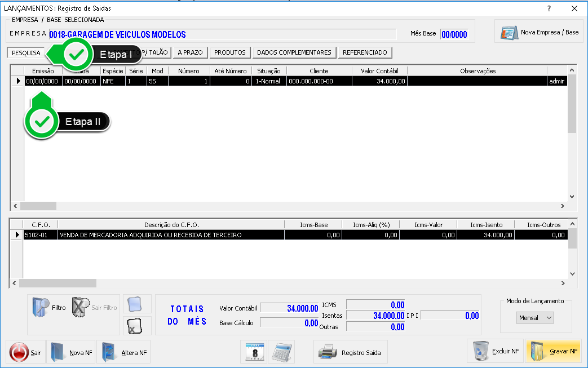
Task: Click the Registro Saída printer button
Action: click(x=350, y=353)
